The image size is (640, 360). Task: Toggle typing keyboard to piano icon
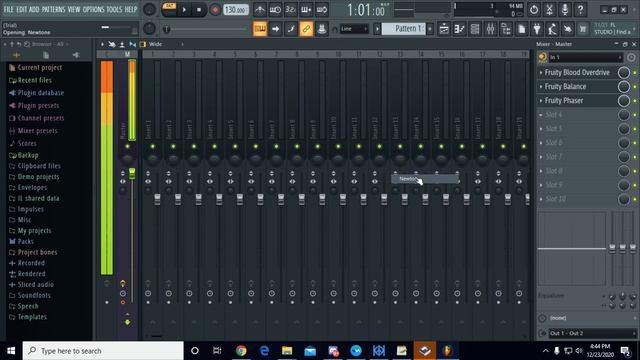(260, 29)
